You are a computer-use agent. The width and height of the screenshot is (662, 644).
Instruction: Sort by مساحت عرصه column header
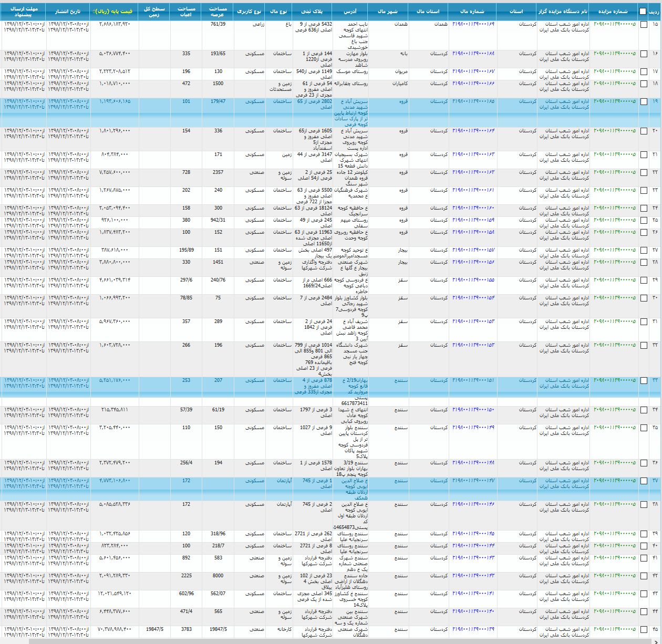point(218,11)
